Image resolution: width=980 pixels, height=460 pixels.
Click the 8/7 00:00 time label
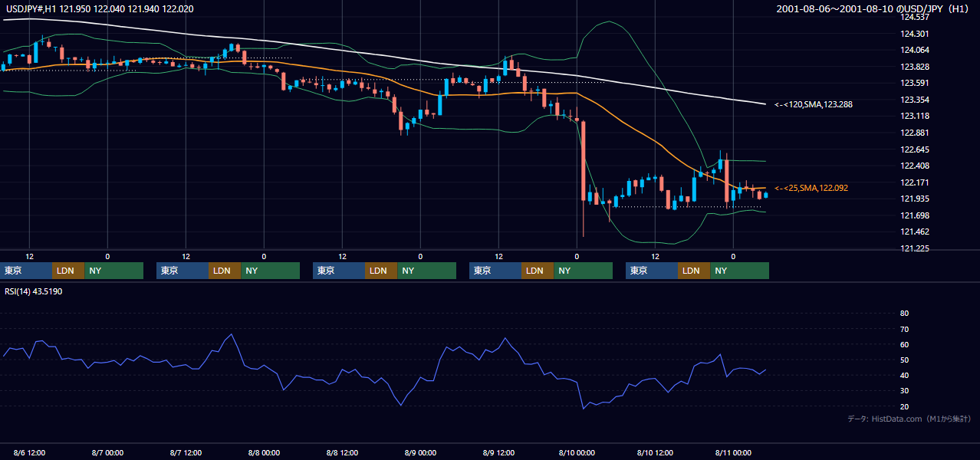coord(107,452)
